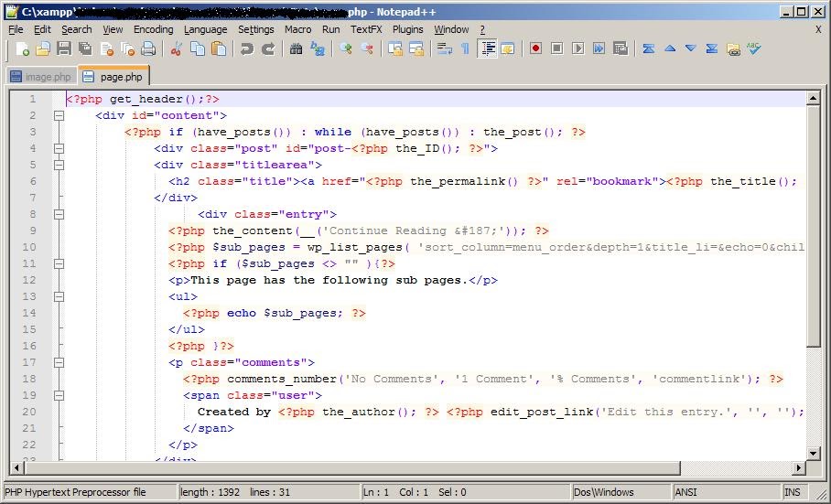Open the Settings menu
831x504 pixels.
pyautogui.click(x=256, y=29)
